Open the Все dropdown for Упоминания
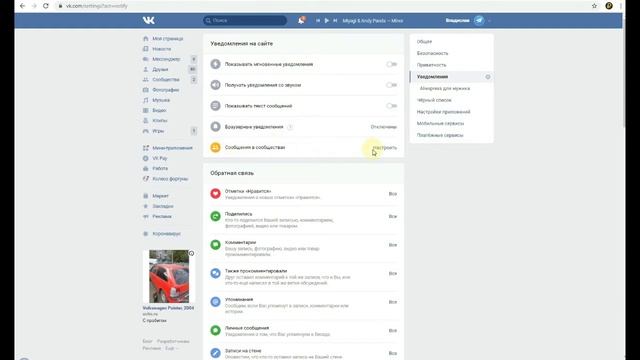 [393, 302]
